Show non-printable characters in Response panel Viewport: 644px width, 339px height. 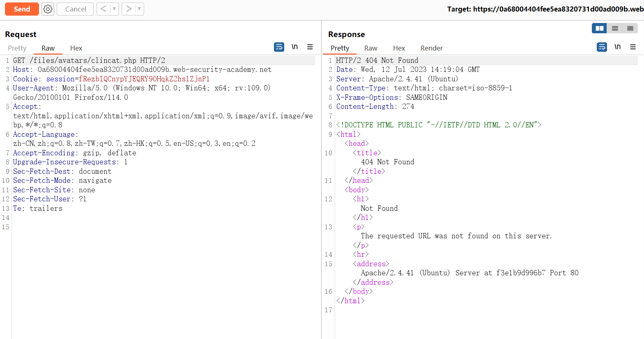pyautogui.click(x=617, y=47)
